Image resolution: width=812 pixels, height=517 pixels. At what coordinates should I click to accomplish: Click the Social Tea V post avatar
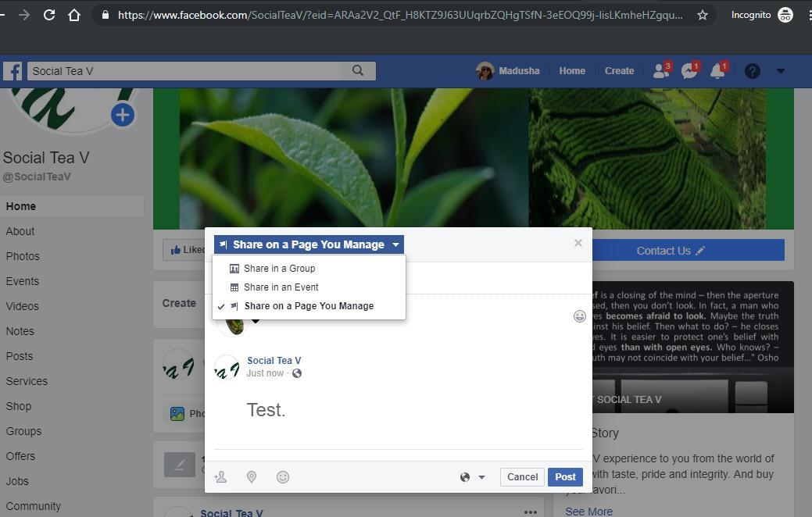227,367
